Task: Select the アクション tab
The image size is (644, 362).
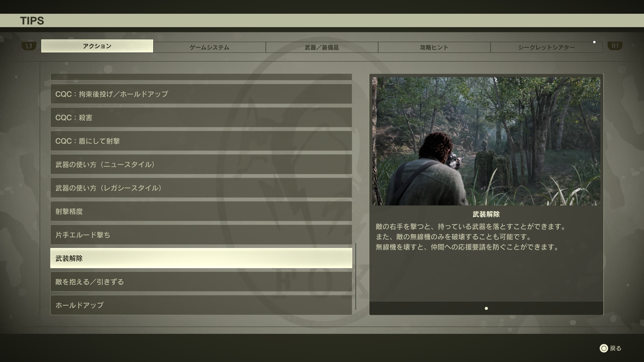Action: click(x=97, y=46)
